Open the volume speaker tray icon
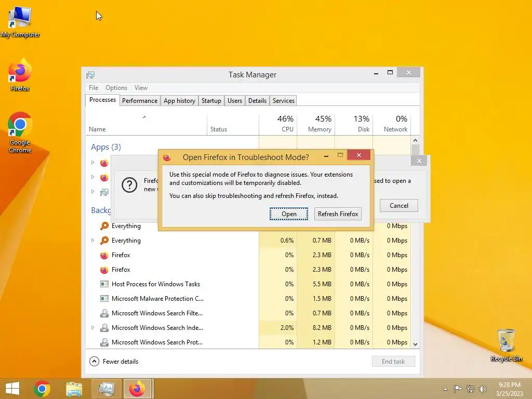The image size is (532, 399). tap(483, 389)
